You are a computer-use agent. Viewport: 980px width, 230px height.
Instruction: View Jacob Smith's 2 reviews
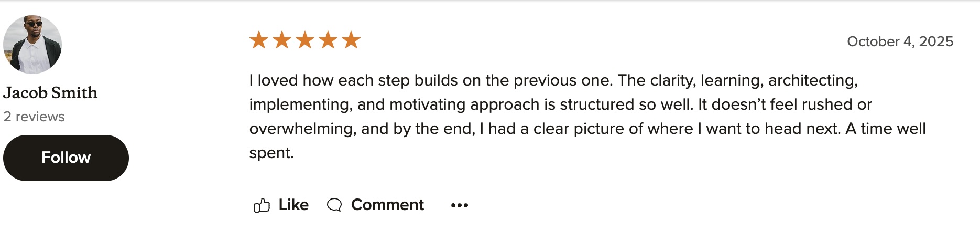coord(34,117)
